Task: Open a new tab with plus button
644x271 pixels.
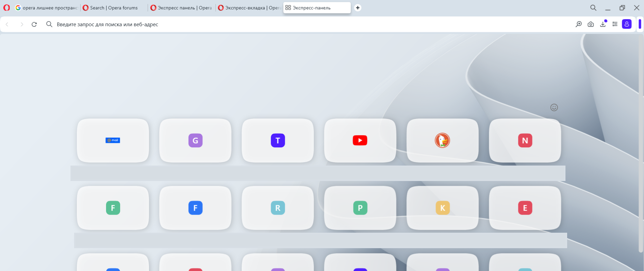Action: [358, 8]
